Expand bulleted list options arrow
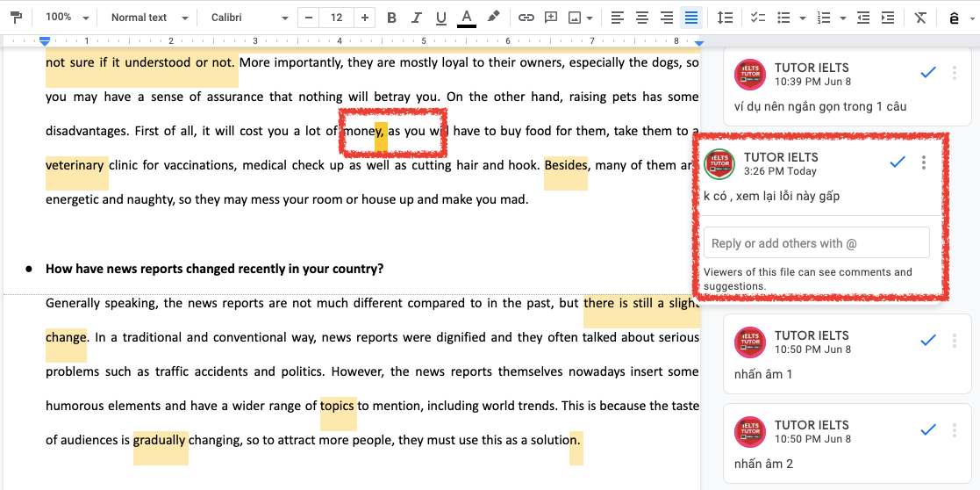Screen dimensions: 980x490 click(803, 18)
